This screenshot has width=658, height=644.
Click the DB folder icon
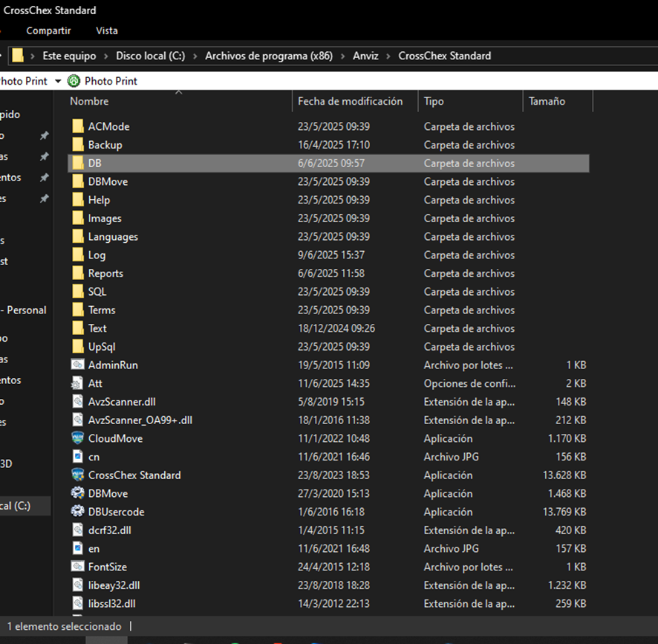[78, 163]
